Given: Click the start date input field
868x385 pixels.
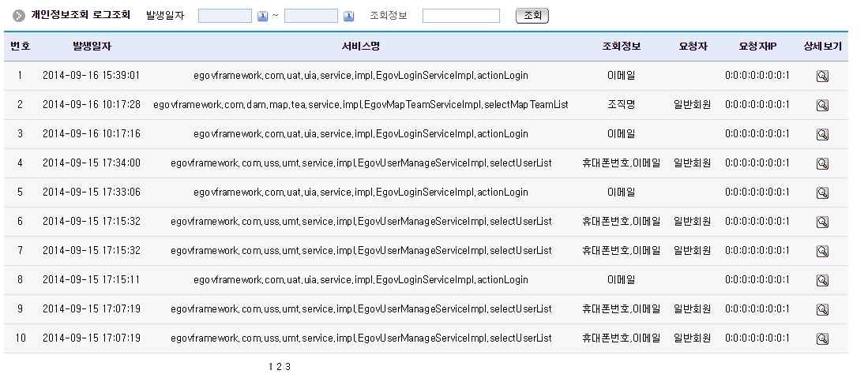Looking at the screenshot, I should coord(224,16).
